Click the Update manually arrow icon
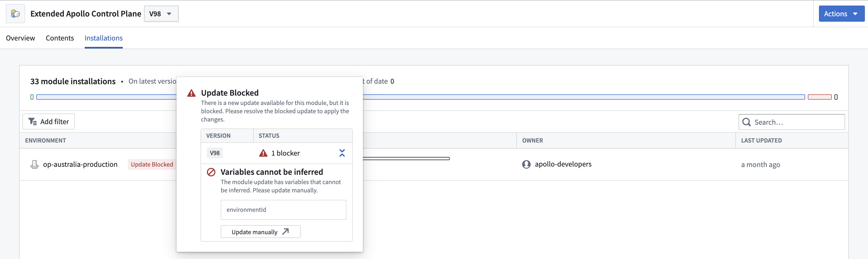The width and height of the screenshot is (868, 259). point(285,231)
